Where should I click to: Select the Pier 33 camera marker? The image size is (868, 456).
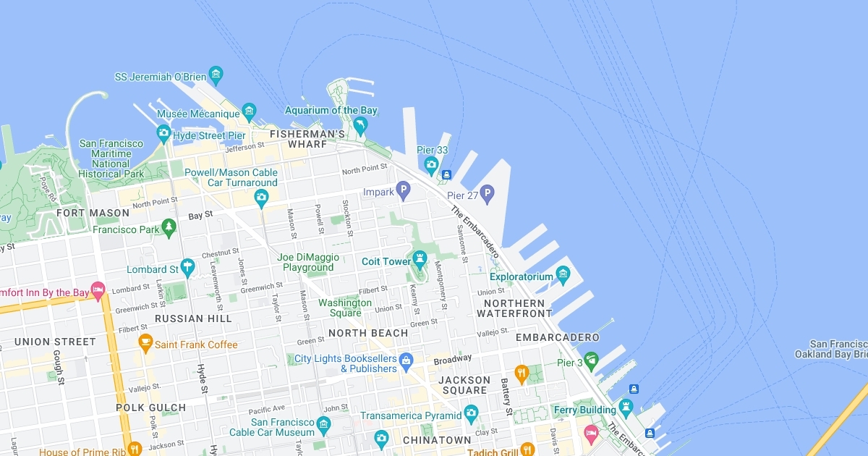point(431,165)
